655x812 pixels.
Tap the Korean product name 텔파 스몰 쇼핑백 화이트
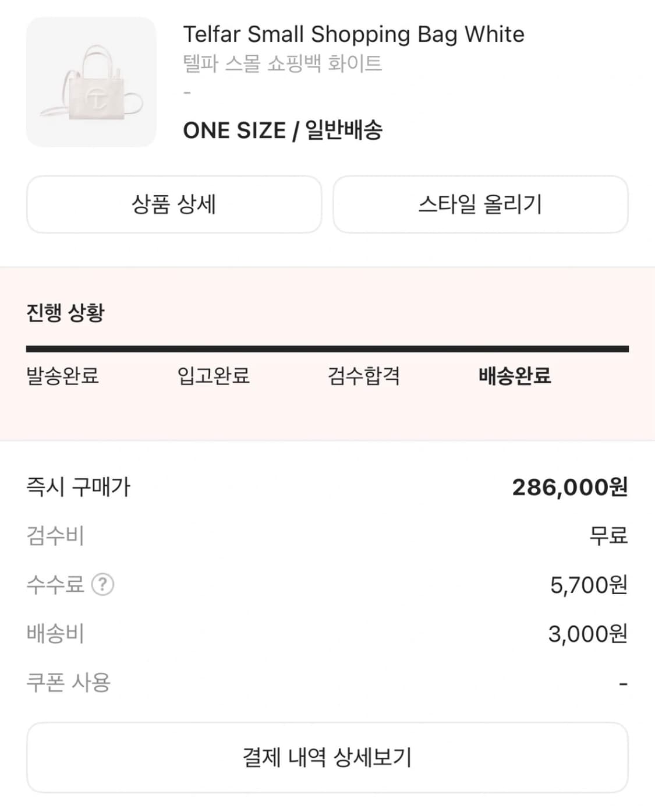click(x=283, y=63)
